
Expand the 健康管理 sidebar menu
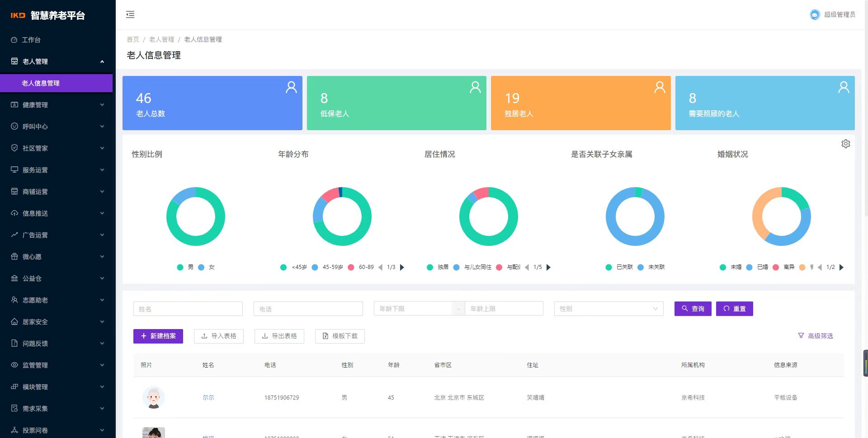click(x=57, y=105)
